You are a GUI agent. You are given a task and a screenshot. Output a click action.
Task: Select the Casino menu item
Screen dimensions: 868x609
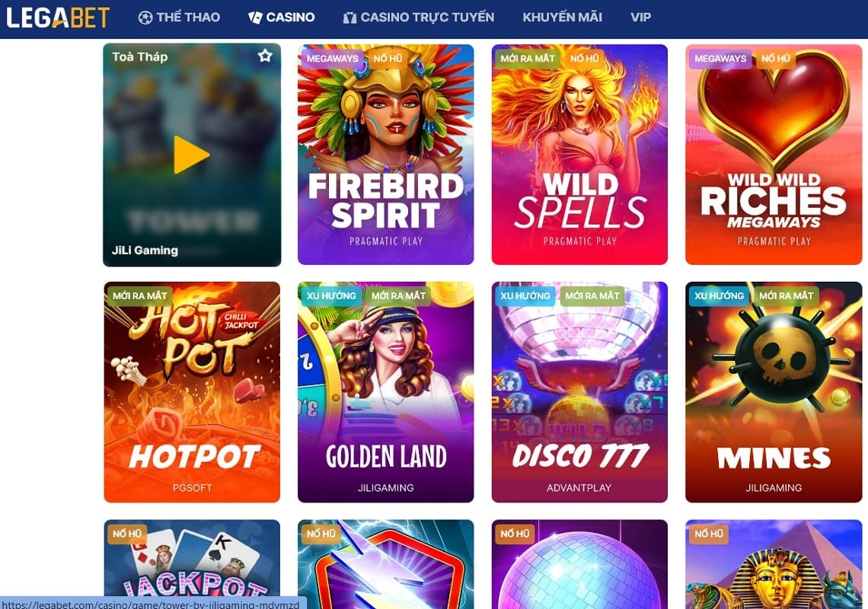pos(281,18)
